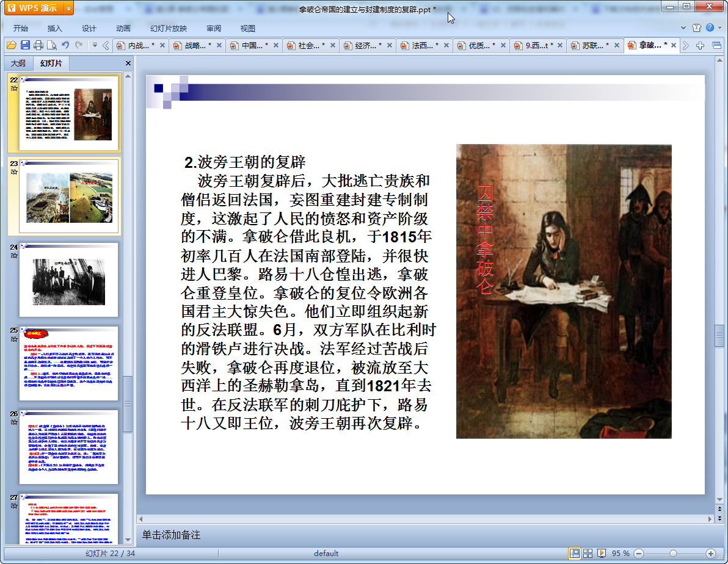Click the red 囚禁中拿破仑 vertical caption
This screenshot has width=728, height=564.
pos(485,239)
